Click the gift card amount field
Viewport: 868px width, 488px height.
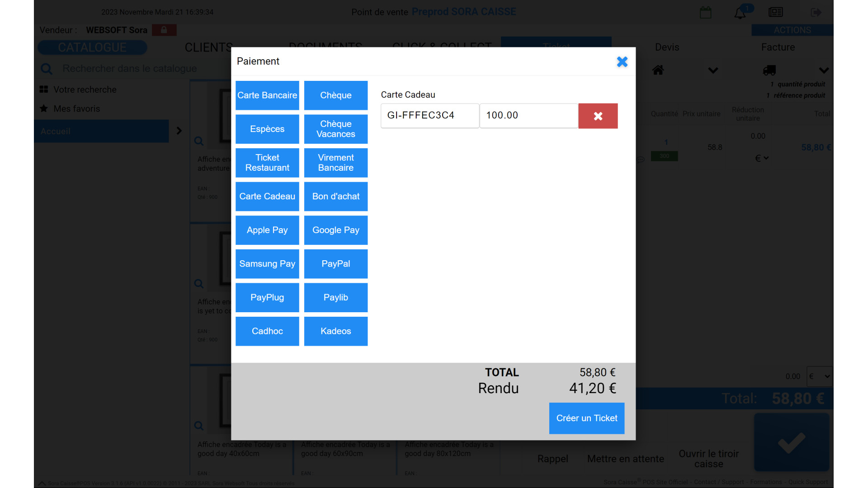click(x=528, y=116)
